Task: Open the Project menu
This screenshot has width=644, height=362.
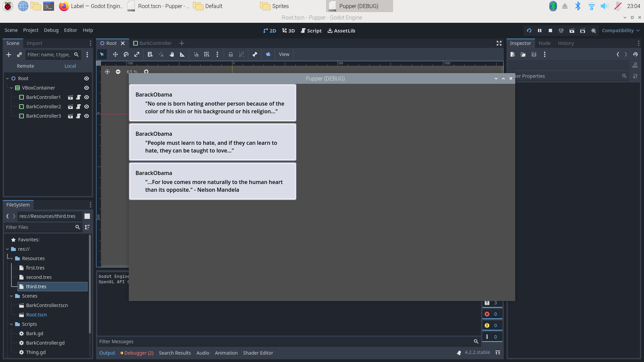Action: (x=31, y=30)
